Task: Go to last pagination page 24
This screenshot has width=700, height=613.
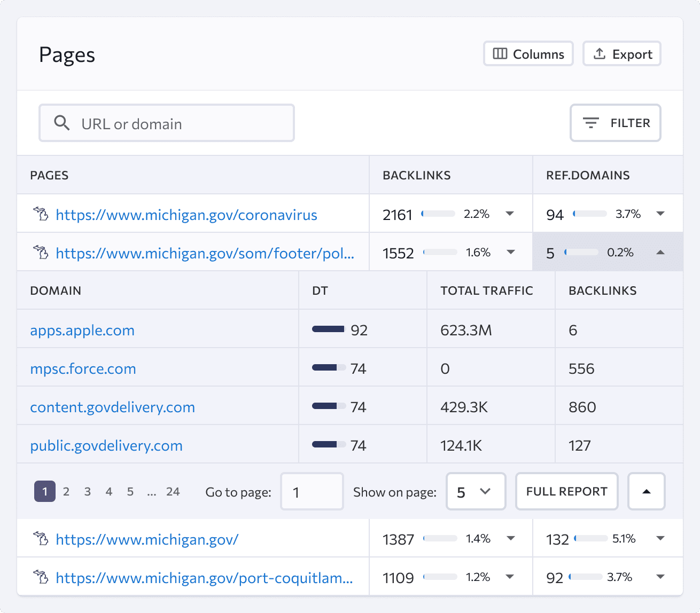Action: [173, 491]
